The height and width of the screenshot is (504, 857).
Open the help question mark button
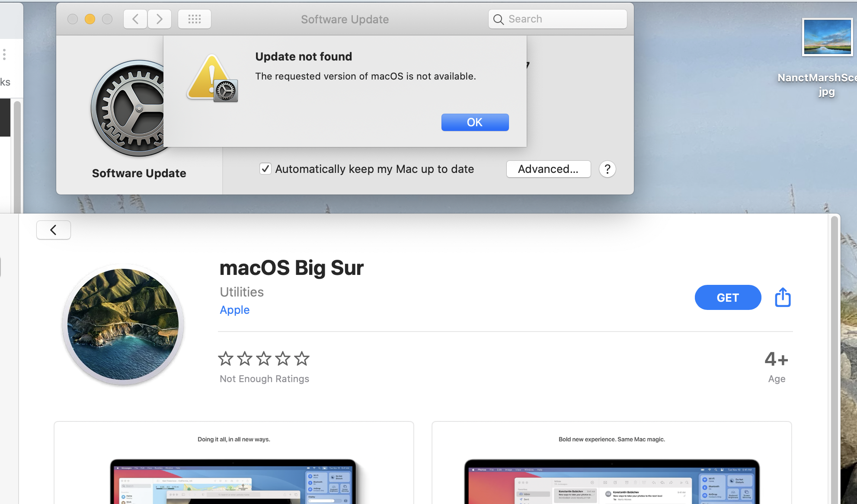click(x=607, y=169)
